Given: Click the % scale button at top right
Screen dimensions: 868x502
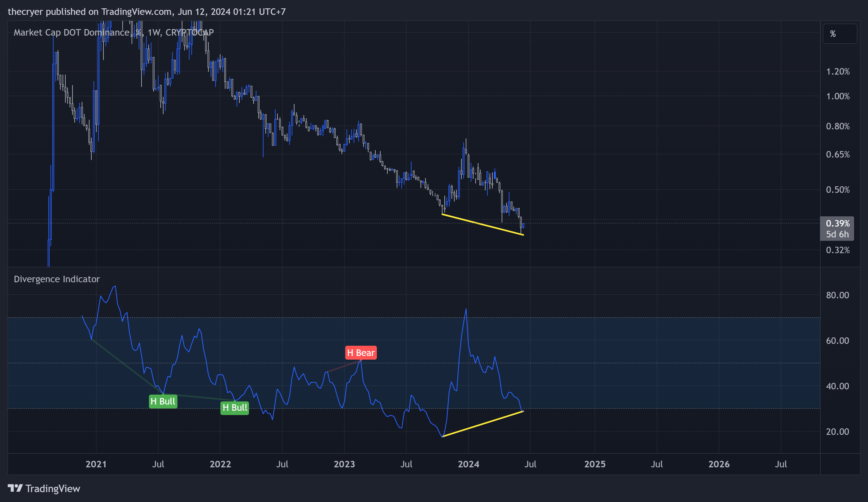Looking at the screenshot, I should pos(840,34).
